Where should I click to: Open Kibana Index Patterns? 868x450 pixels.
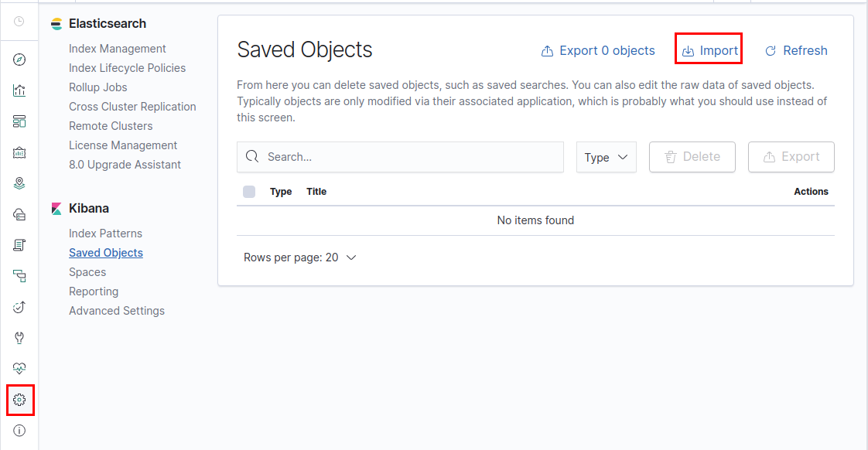click(105, 234)
